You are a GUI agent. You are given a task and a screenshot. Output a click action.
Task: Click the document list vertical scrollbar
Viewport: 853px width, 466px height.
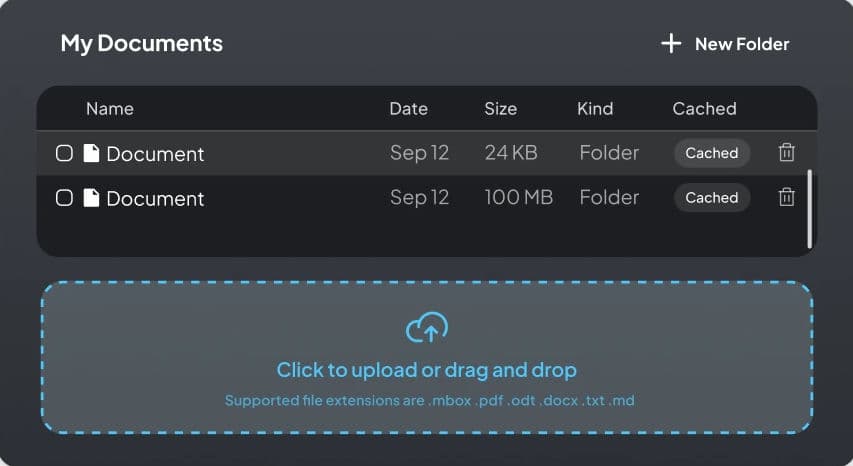809,208
